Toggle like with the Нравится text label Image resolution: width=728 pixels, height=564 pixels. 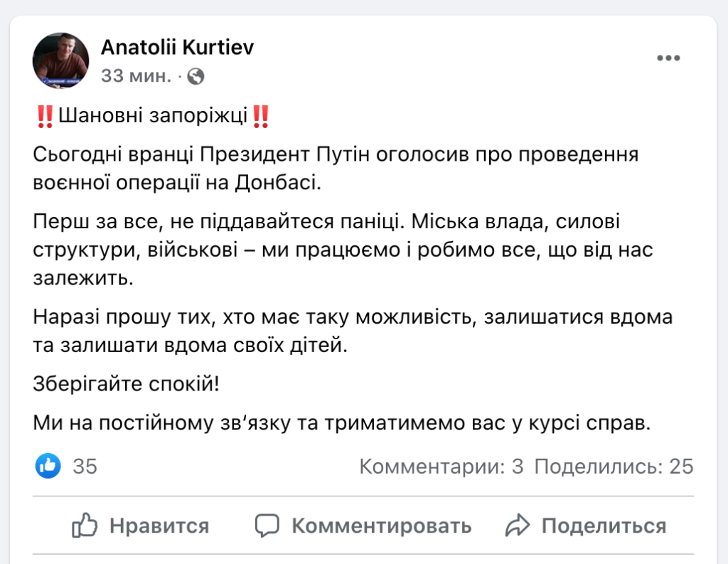159,526
